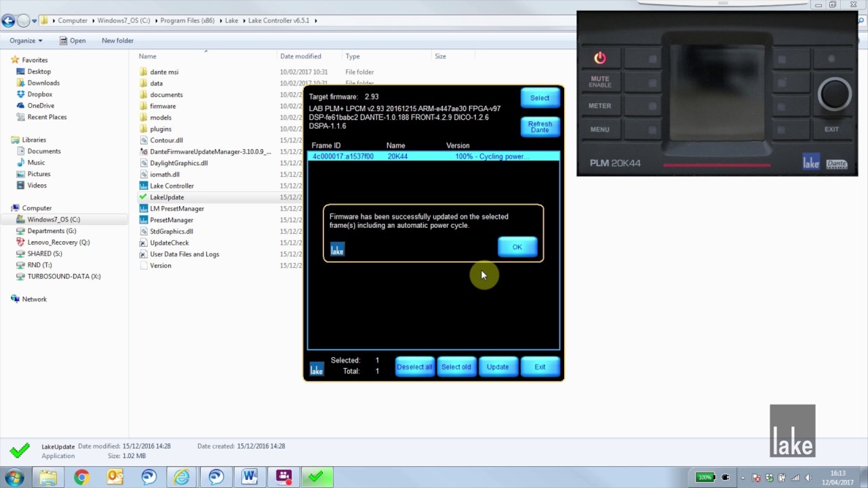Expand the breadcrumb arrow after Windows7_OS (C:)

tap(155, 20)
